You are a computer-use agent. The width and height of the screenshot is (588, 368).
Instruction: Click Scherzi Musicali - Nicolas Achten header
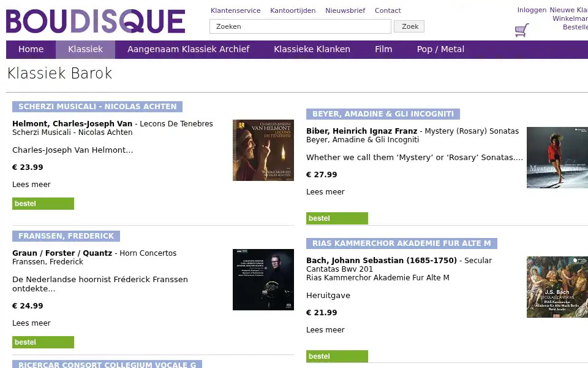coord(97,107)
